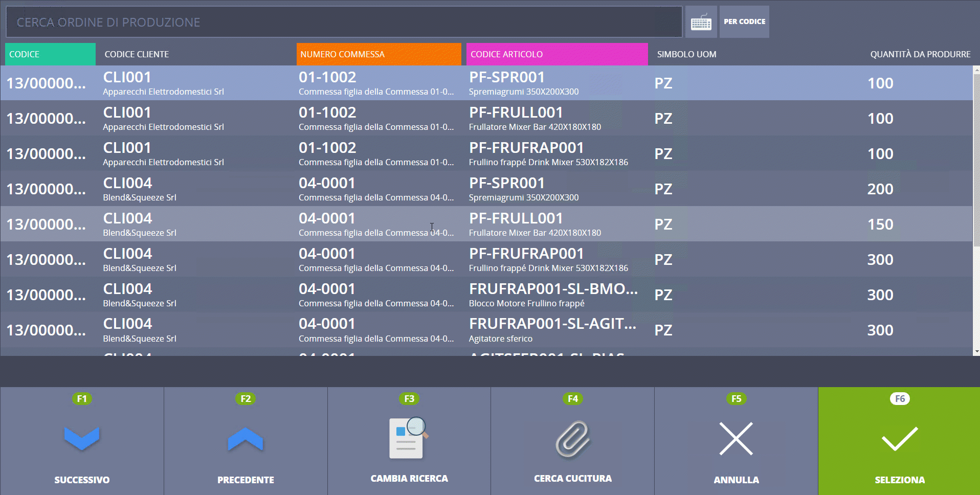Click 'Blocco Motore Frullino frappé' description
This screenshot has width=980, height=495.
pos(526,303)
